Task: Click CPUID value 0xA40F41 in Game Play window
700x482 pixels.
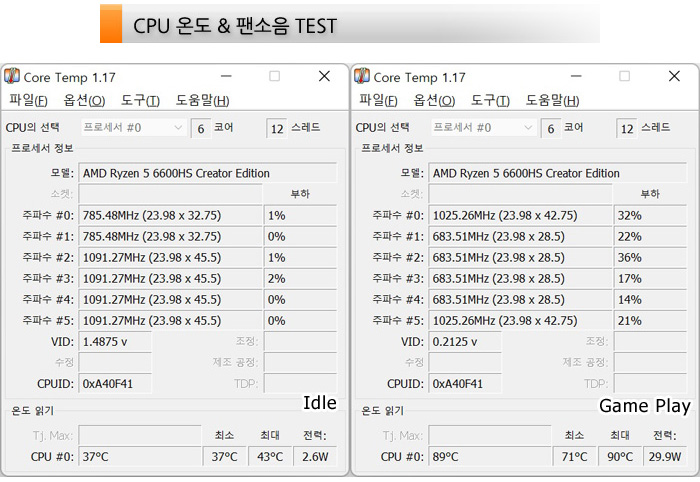Action: pyautogui.click(x=465, y=383)
